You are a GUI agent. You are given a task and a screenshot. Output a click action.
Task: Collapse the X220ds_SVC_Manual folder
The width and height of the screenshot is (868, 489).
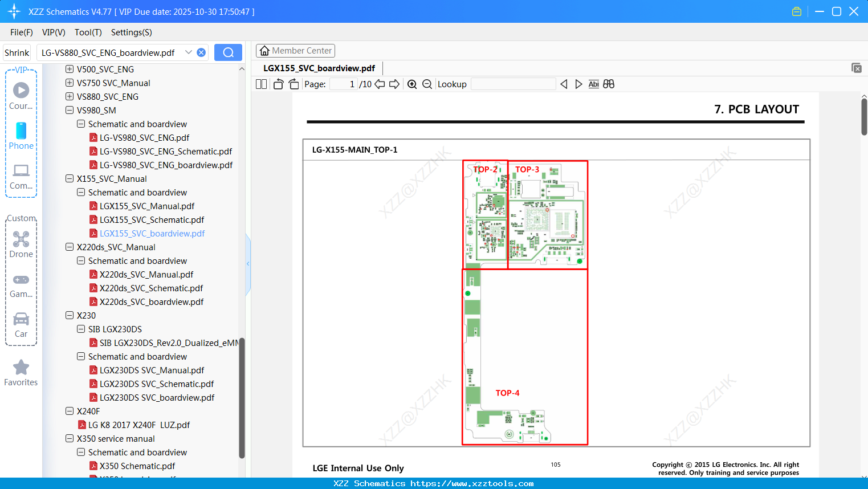70,247
